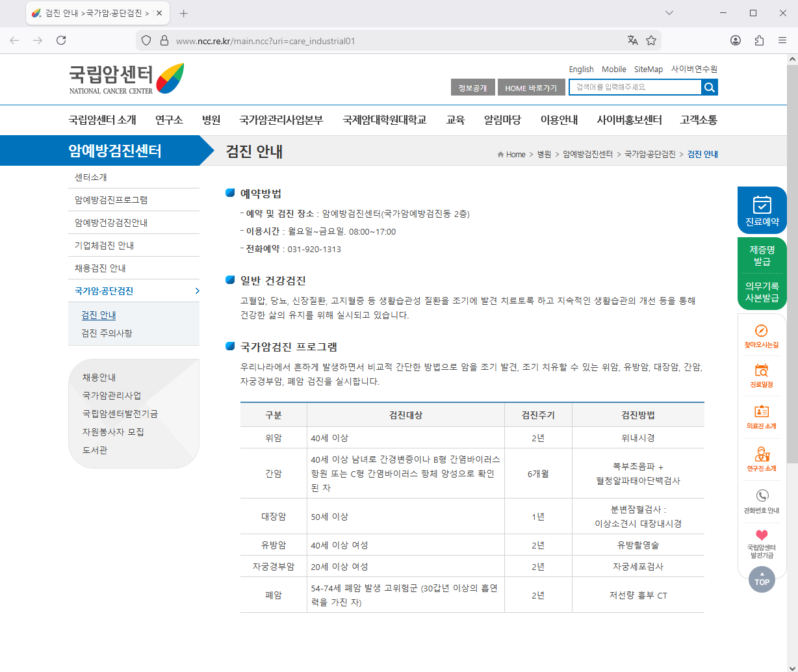Open the tab list dropdown arrow
The height and width of the screenshot is (672, 798).
(669, 13)
